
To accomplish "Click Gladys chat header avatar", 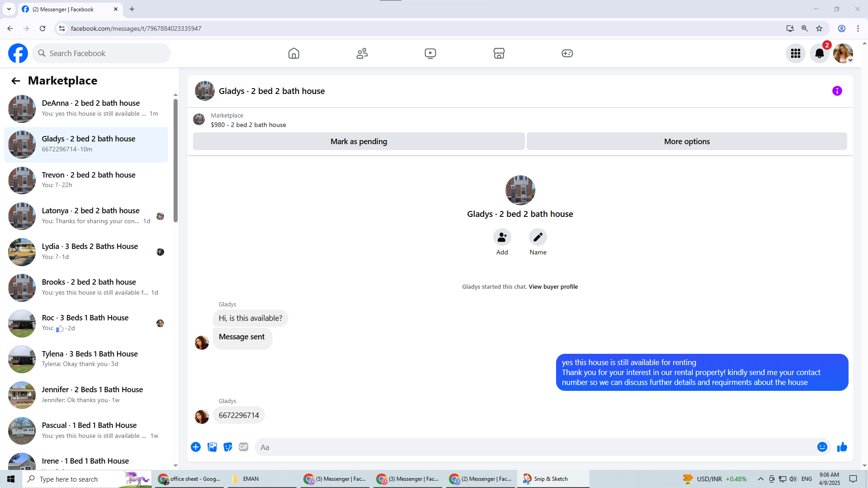I will 204,91.
